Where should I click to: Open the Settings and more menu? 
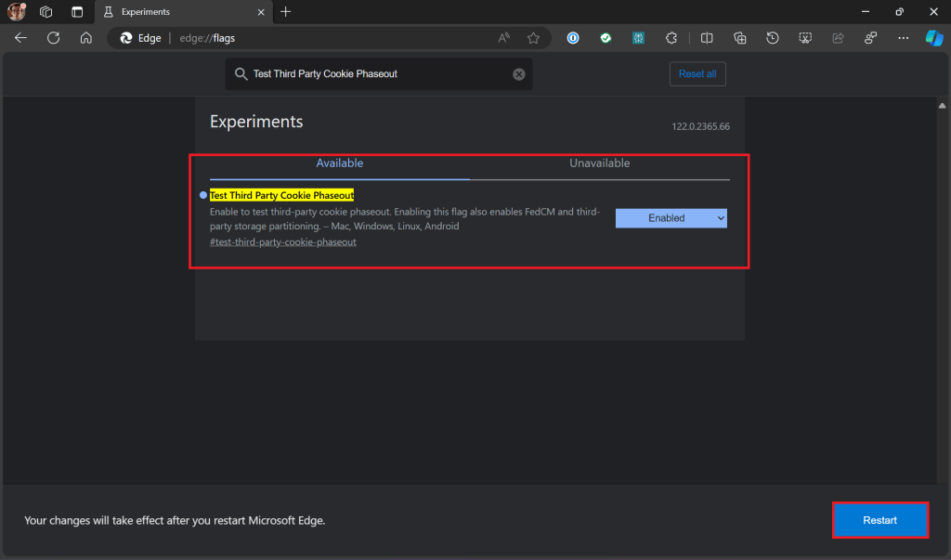point(903,38)
